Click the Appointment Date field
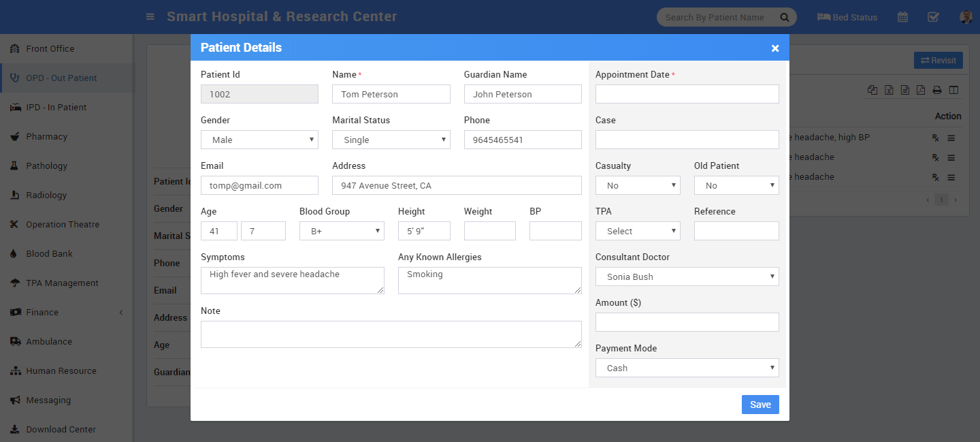The height and width of the screenshot is (442, 980). (x=687, y=94)
